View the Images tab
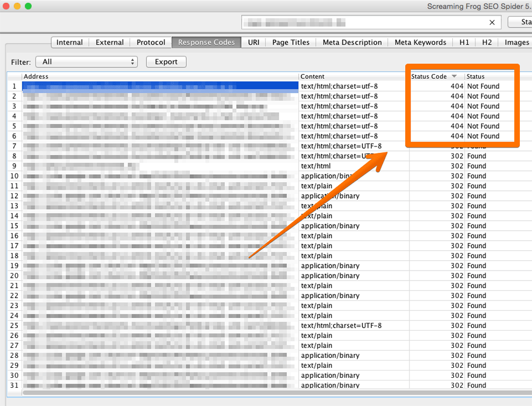The width and height of the screenshot is (532, 406). (x=516, y=42)
